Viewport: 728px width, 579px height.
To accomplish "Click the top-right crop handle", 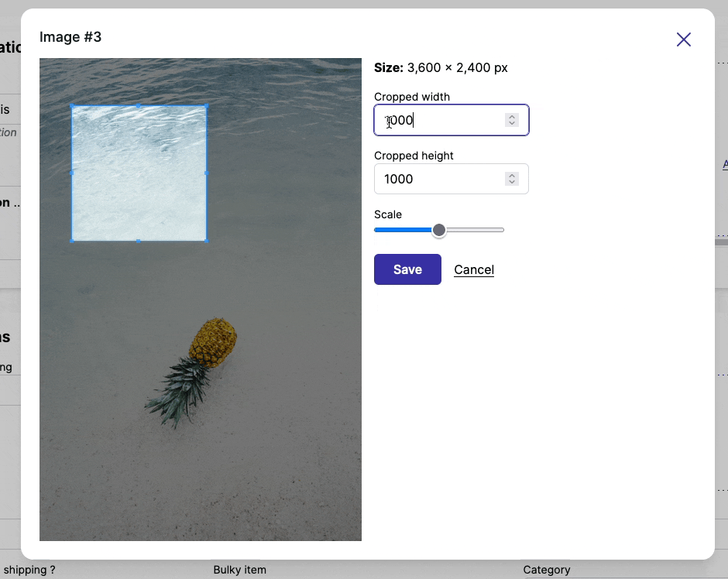I will pyautogui.click(x=207, y=106).
